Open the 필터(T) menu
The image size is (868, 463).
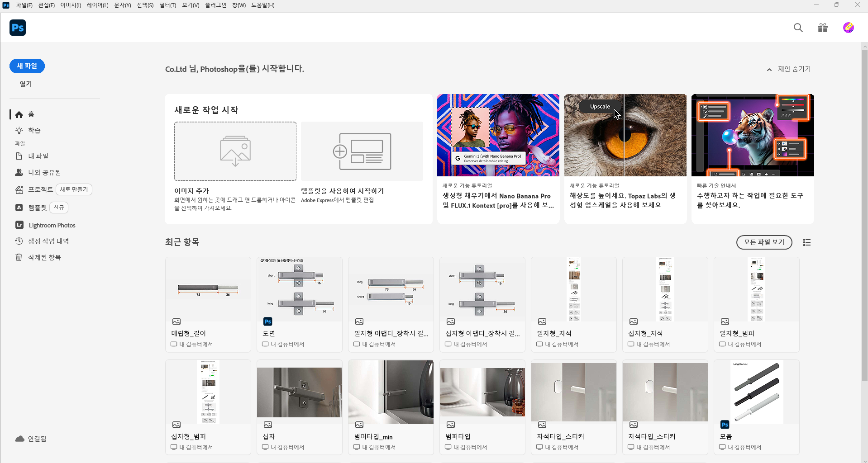(167, 5)
